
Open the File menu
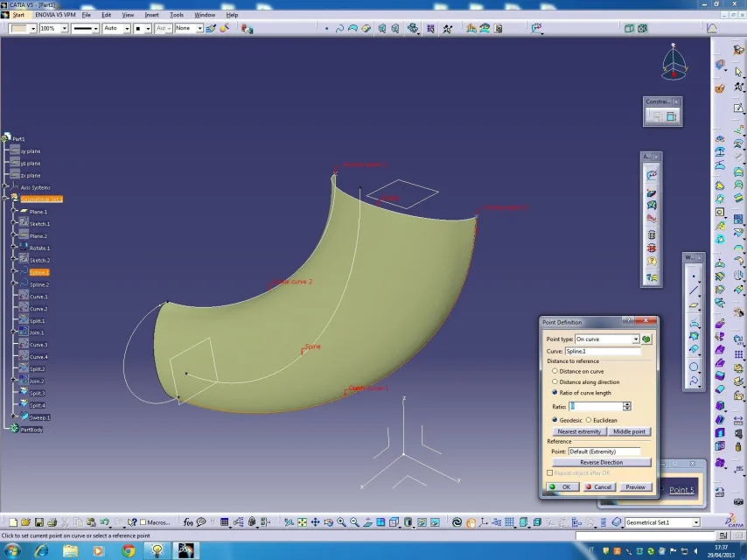(87, 15)
